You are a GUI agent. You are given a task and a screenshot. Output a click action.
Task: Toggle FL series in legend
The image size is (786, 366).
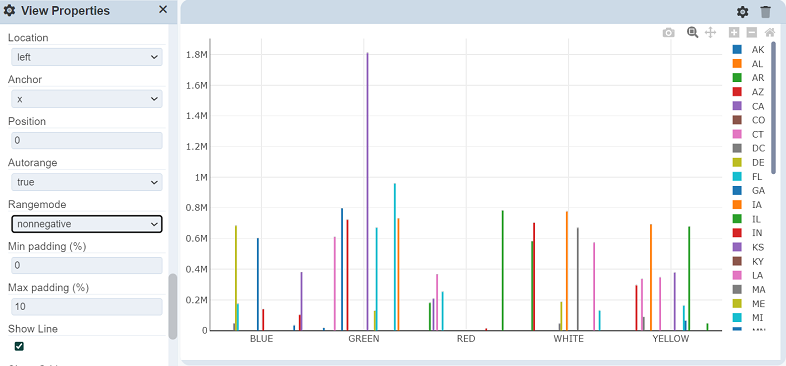pos(748,176)
